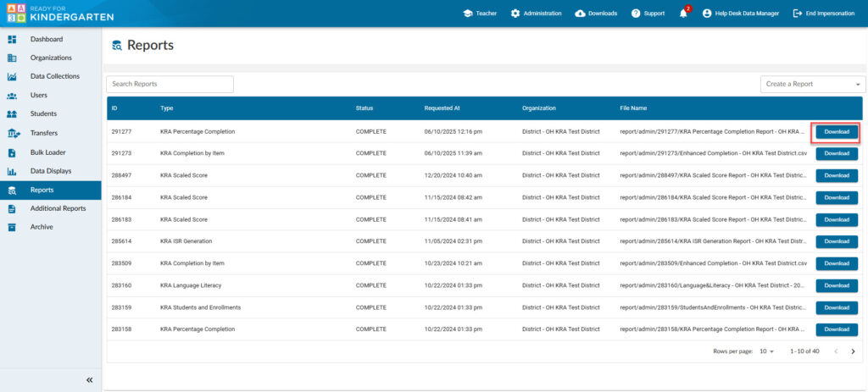
Task: Open the Dashboard sidebar icon
Action: [x=12, y=40]
